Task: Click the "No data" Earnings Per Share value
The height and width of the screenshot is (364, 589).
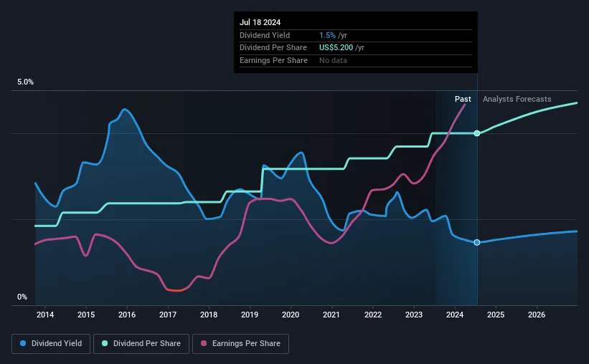Action: pyautogui.click(x=334, y=61)
